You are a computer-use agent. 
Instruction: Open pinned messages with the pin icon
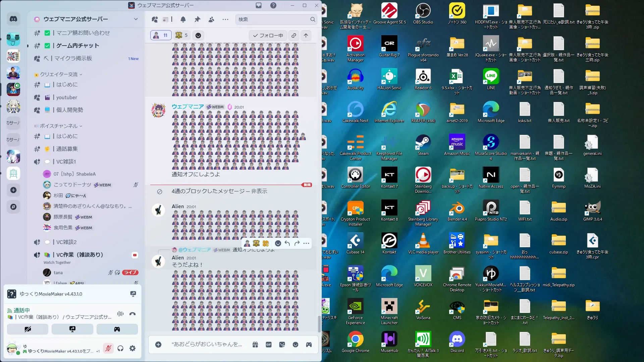[x=197, y=19]
